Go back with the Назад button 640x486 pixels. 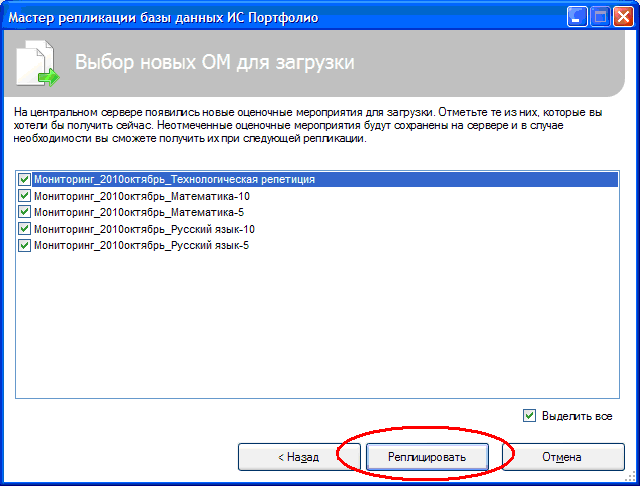299,457
